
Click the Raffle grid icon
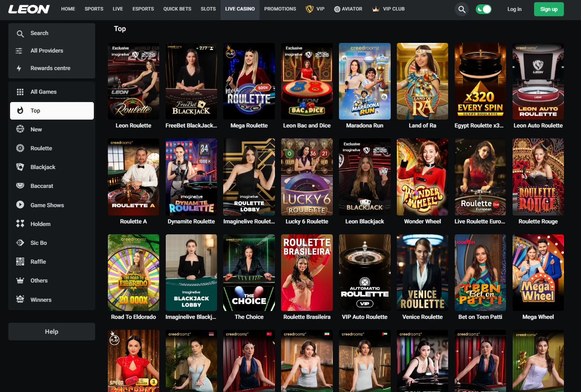[x=20, y=261]
